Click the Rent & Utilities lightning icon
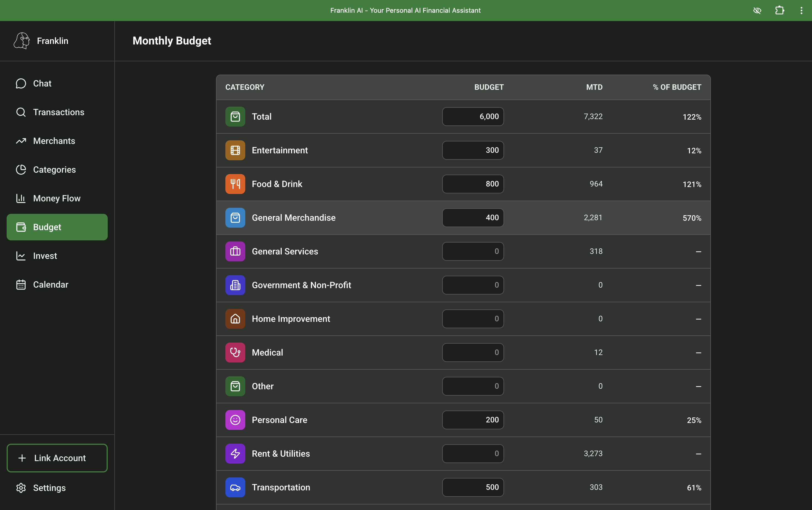The height and width of the screenshot is (510, 812). pyautogui.click(x=235, y=454)
